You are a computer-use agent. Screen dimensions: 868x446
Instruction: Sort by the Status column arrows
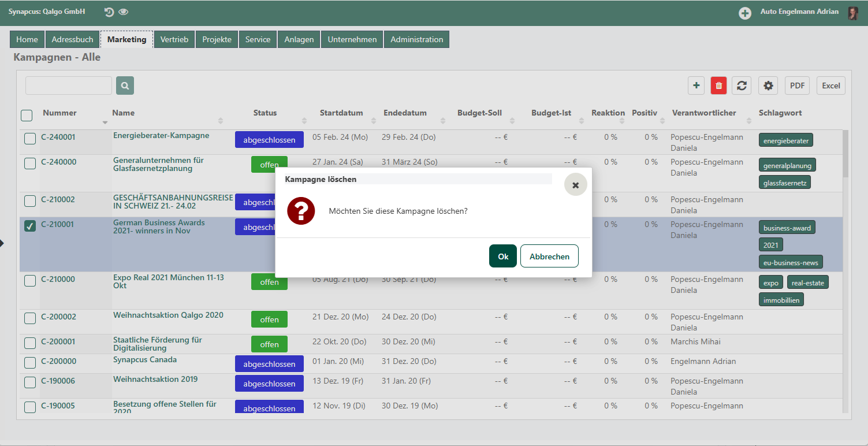pyautogui.click(x=304, y=121)
